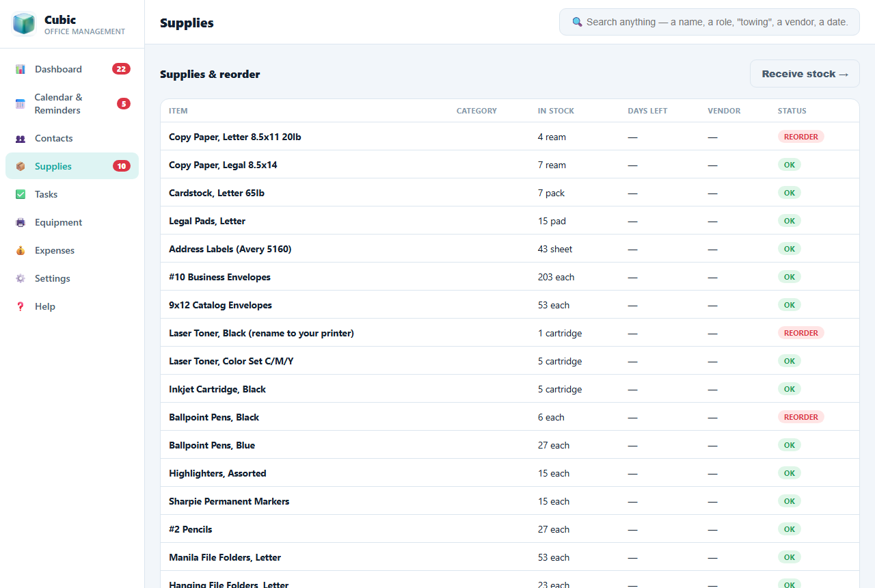Navigate to Tasks
The width and height of the screenshot is (875, 588).
(x=72, y=194)
